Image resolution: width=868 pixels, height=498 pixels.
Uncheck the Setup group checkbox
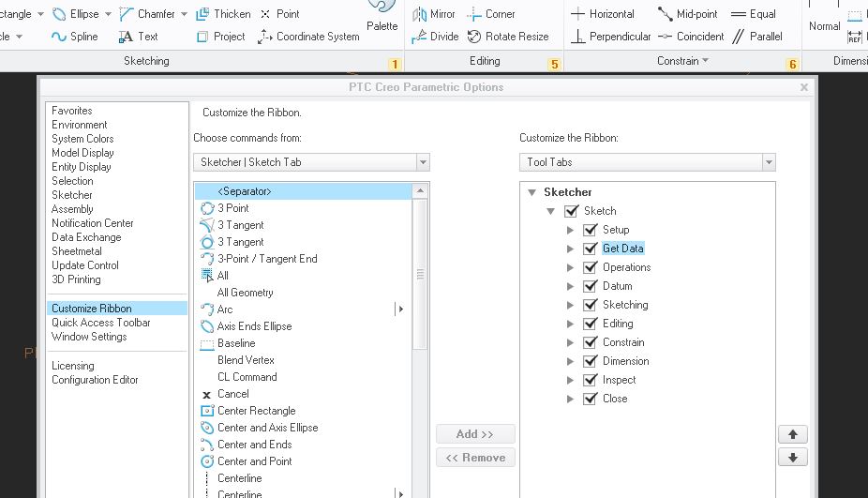click(x=591, y=230)
